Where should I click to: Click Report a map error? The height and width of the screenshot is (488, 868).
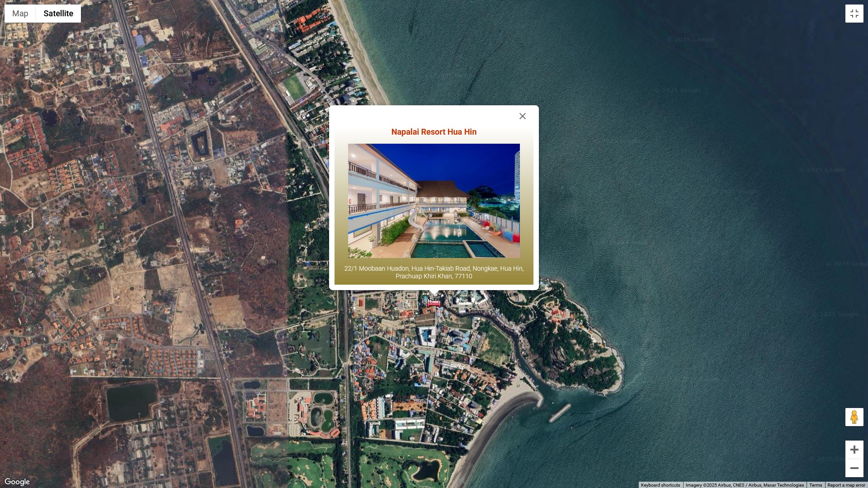click(846, 485)
